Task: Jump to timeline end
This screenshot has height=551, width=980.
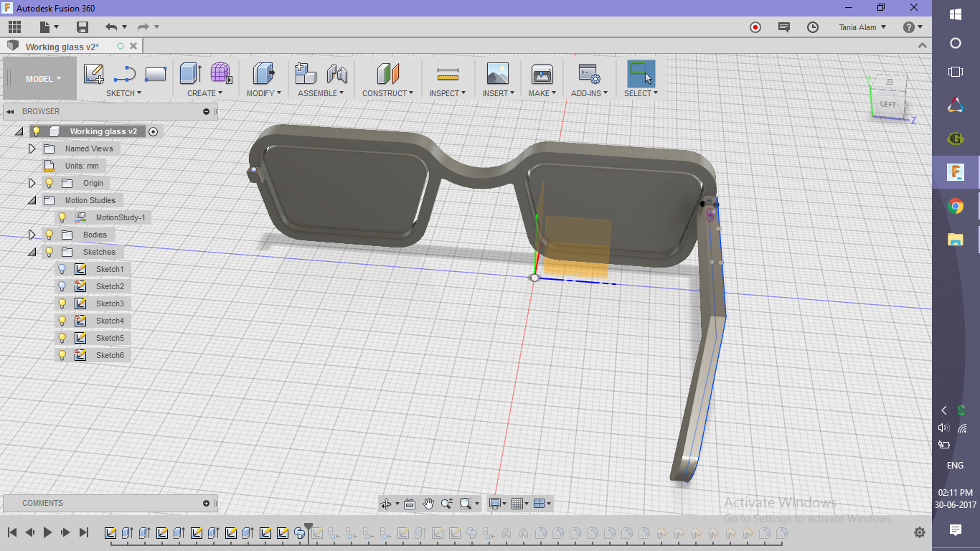Action: pyautogui.click(x=83, y=532)
